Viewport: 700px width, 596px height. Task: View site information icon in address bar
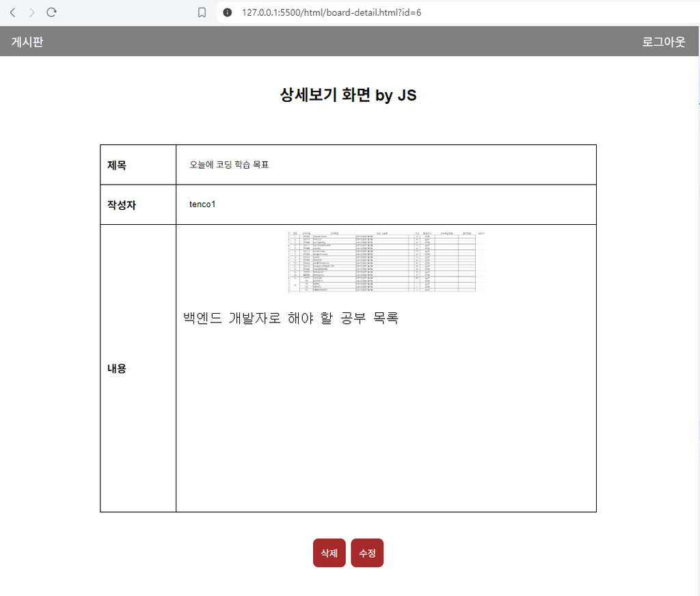click(x=227, y=12)
